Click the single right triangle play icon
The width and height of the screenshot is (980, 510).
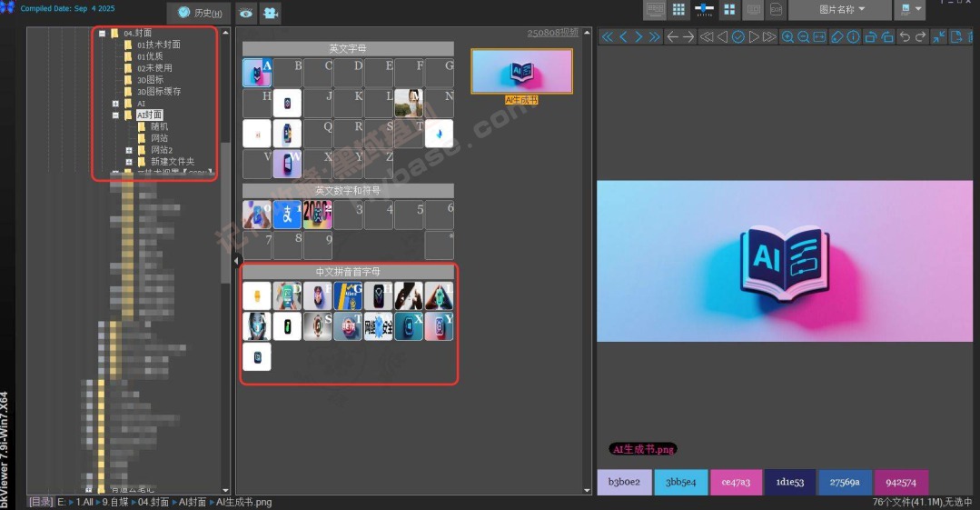[x=754, y=37]
